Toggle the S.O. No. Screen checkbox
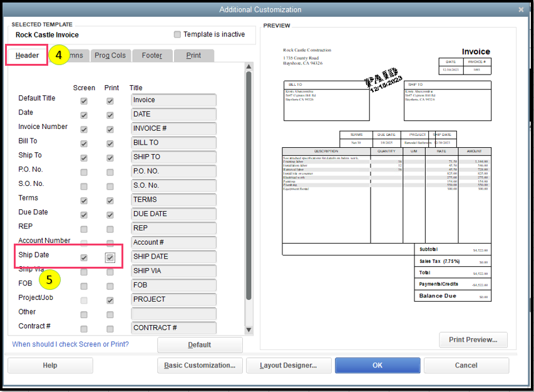 [84, 186]
